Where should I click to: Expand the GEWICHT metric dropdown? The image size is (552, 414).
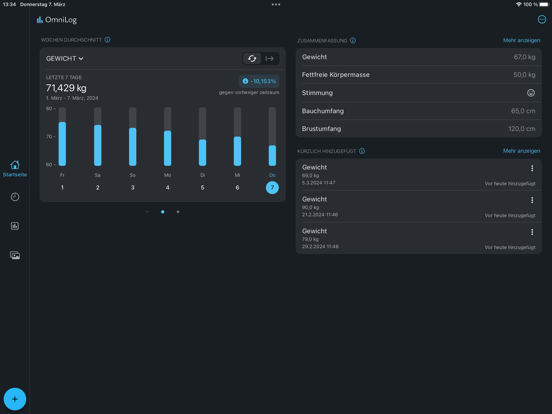[64, 58]
